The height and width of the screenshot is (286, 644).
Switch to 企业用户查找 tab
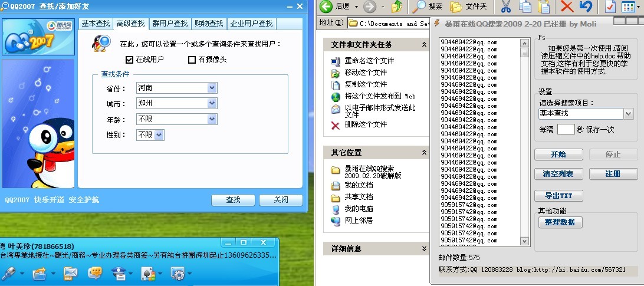pyautogui.click(x=251, y=24)
